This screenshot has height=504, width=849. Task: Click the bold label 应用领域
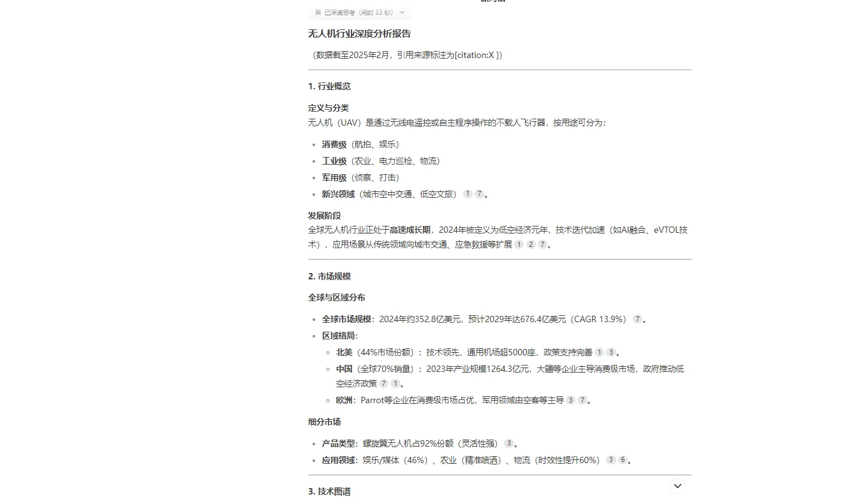[338, 460]
